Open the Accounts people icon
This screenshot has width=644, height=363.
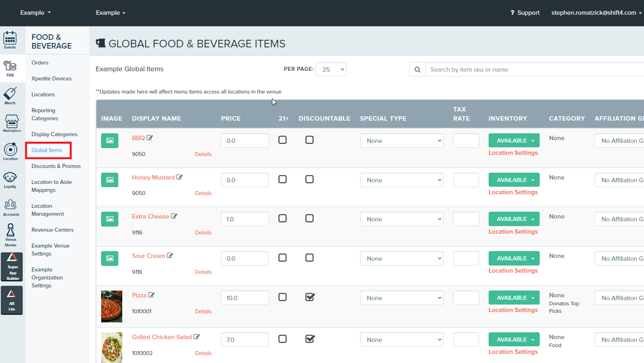click(11, 207)
